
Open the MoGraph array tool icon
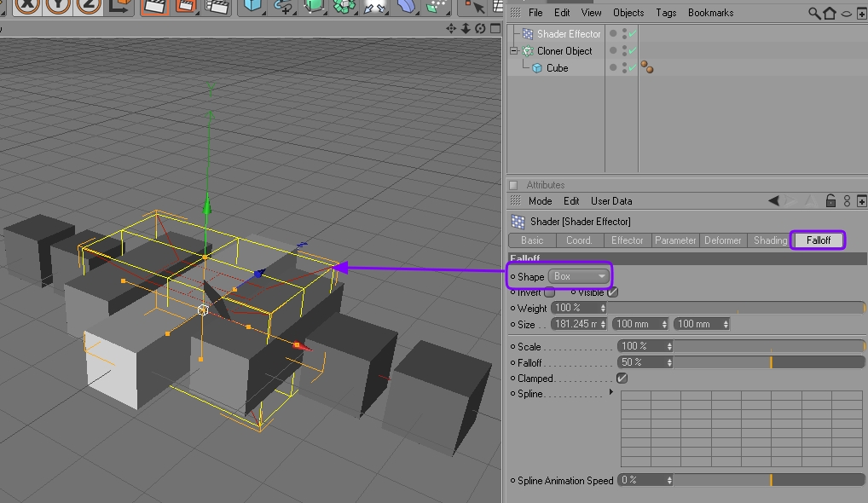344,7
